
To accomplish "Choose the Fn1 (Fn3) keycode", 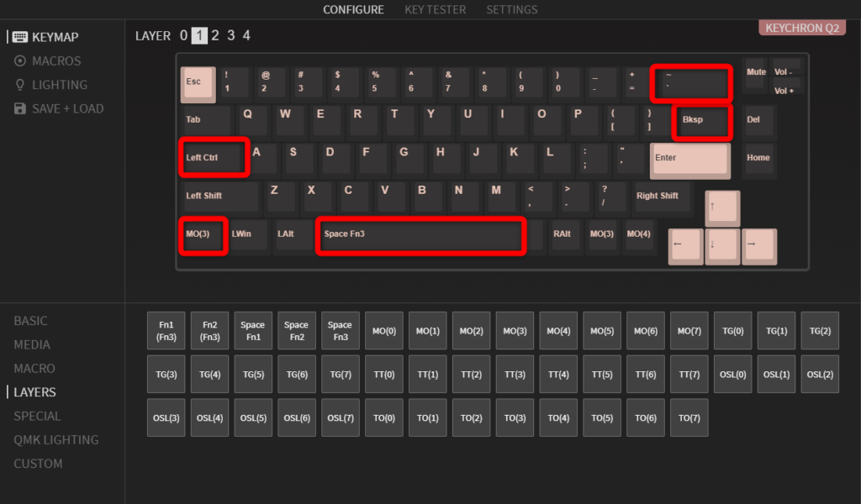I will [x=166, y=331].
